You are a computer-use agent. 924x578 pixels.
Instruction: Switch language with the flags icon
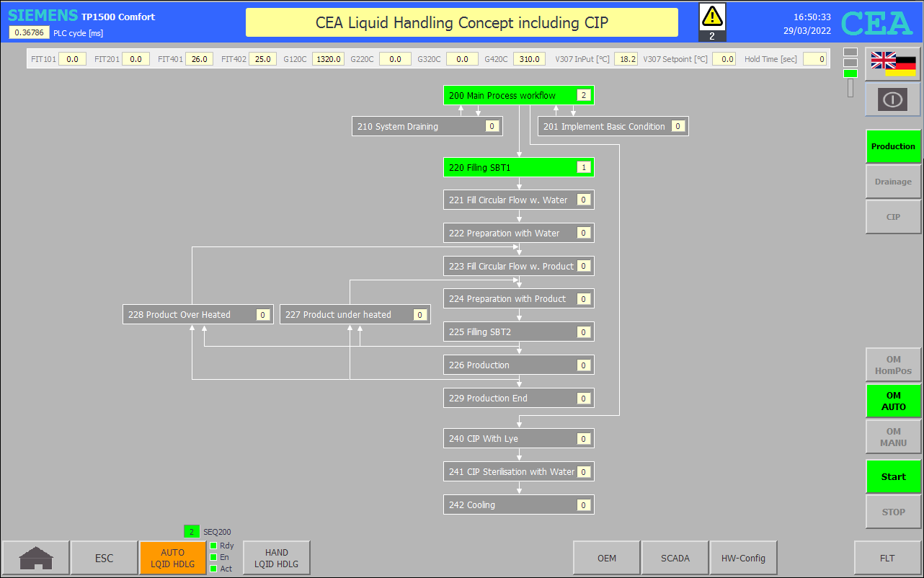tap(893, 64)
